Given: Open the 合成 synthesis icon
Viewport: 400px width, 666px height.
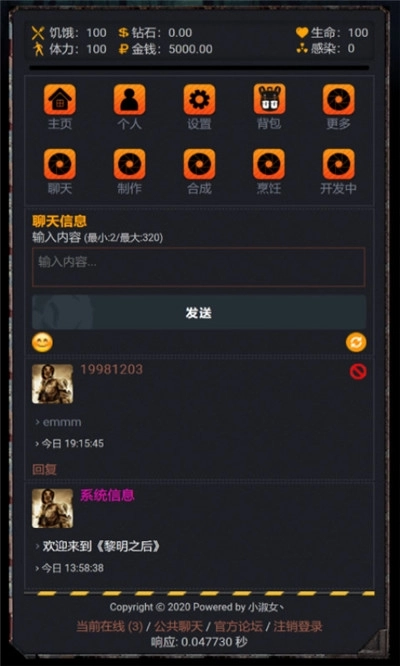Looking at the screenshot, I should (199, 164).
